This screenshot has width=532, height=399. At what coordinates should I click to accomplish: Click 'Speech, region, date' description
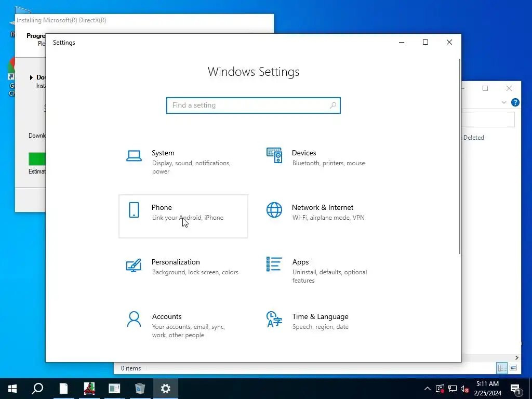[x=320, y=327]
